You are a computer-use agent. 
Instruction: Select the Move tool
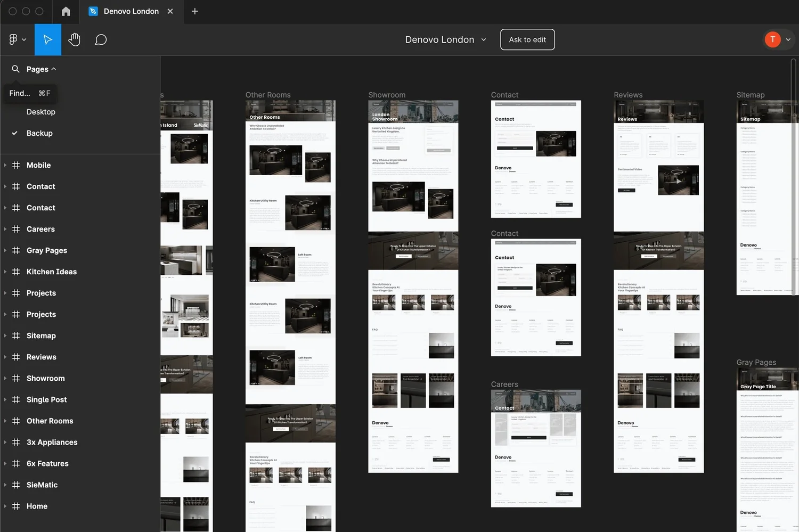[x=48, y=39]
